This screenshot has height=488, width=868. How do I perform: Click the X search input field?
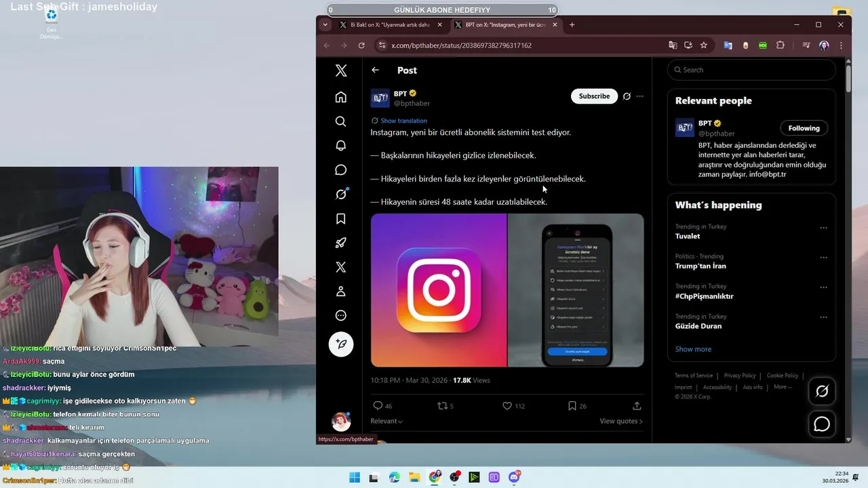pos(751,70)
